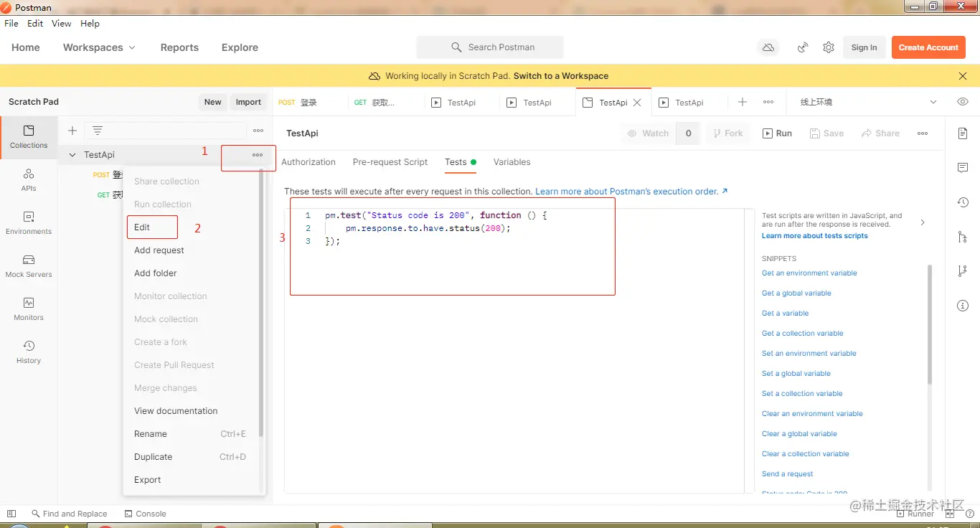Run the TestApi collection
This screenshot has width=980, height=528.
click(777, 133)
